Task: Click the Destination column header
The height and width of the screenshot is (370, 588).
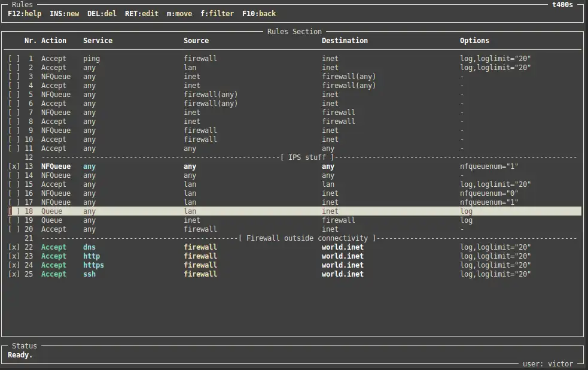Action: click(x=345, y=41)
